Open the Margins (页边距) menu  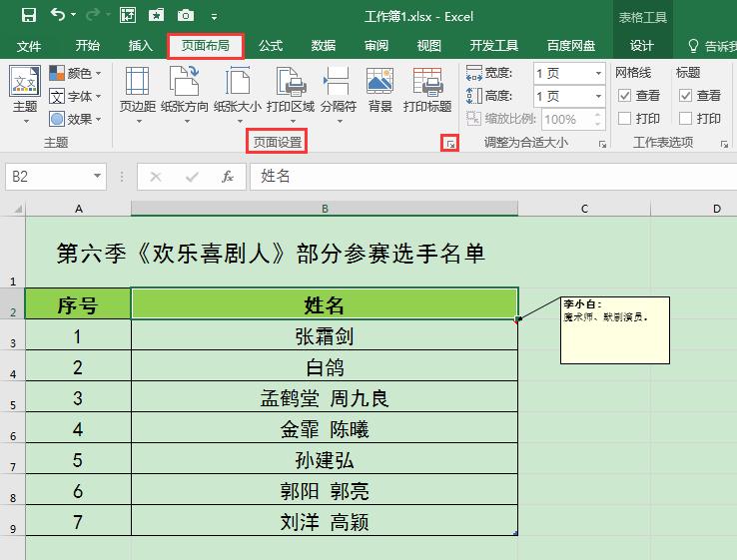coord(137,95)
